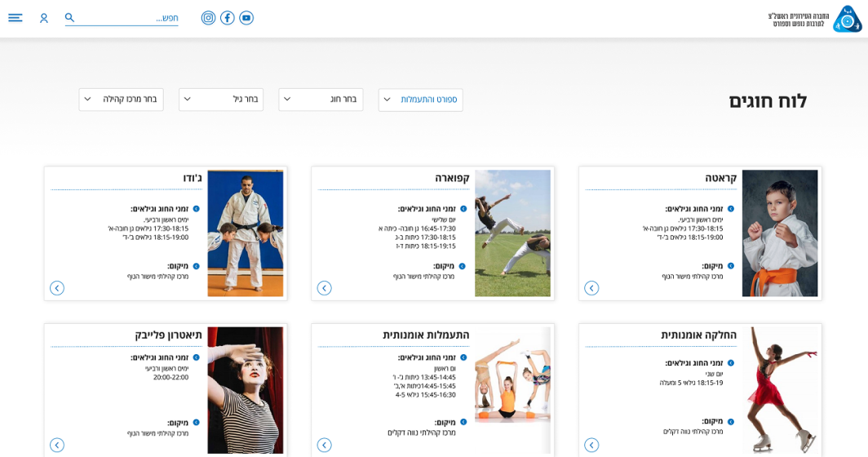Click the arrow icon on קראטה card
The height and width of the screenshot is (457, 868).
pyautogui.click(x=591, y=288)
